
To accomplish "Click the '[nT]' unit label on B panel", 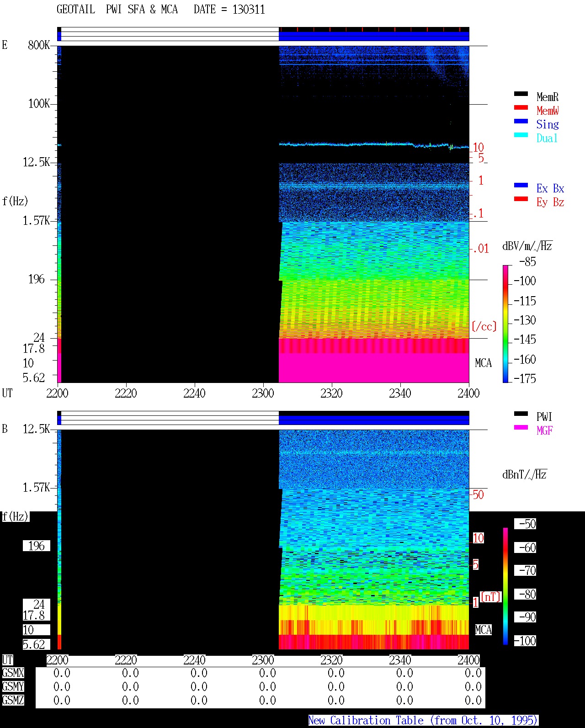I will tap(491, 597).
